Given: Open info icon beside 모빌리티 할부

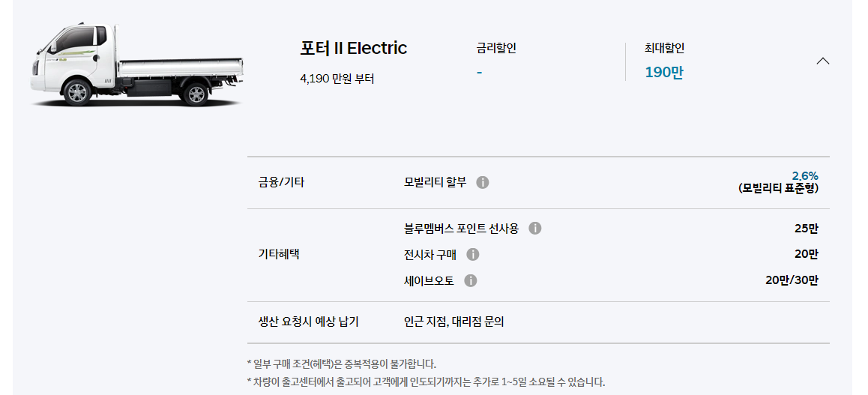Looking at the screenshot, I should tap(483, 183).
